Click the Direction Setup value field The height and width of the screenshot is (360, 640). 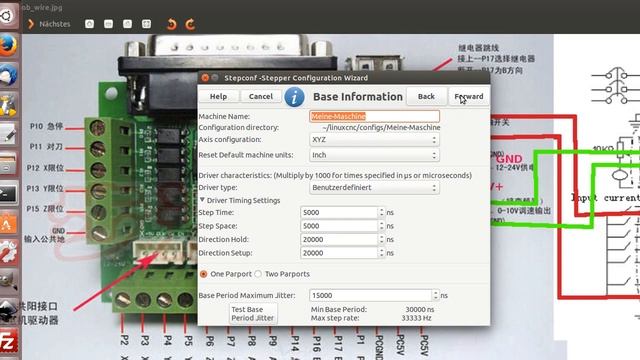coord(339,253)
